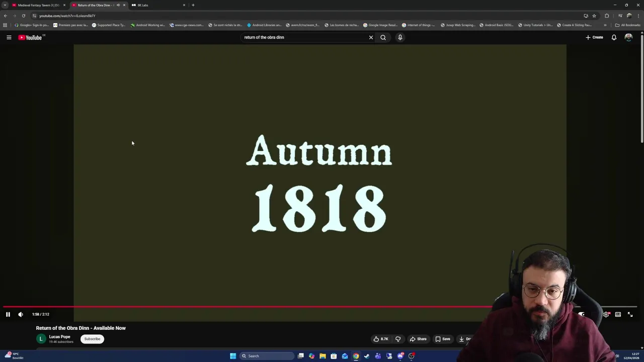This screenshot has width=644, height=362.
Task: Mute audio on Obra Dinn tab
Action: click(x=118, y=5)
